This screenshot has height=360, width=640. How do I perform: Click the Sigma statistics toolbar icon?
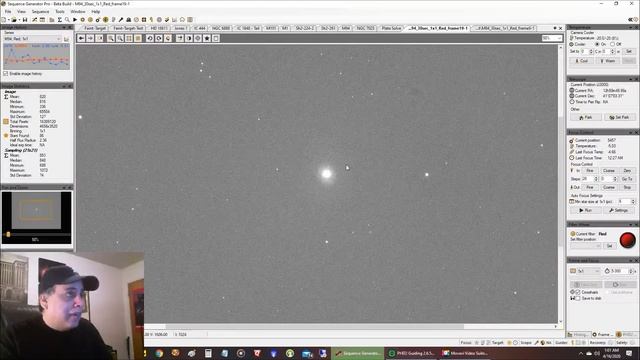click(60, 20)
